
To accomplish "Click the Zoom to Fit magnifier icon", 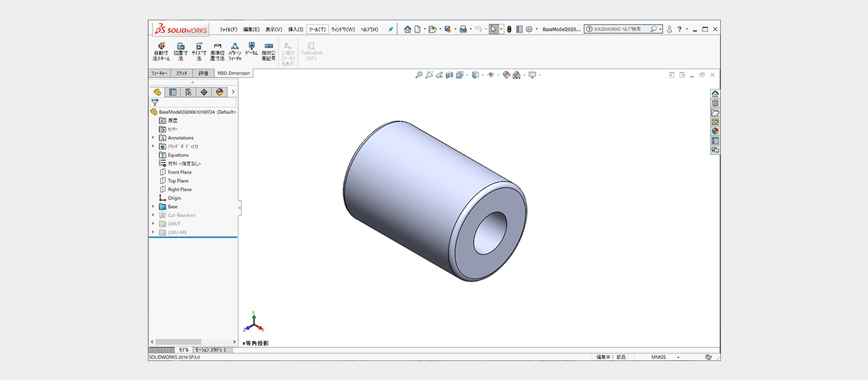I will point(419,75).
